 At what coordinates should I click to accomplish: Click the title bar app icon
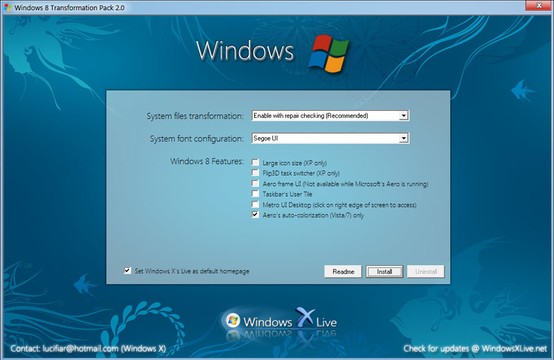point(8,7)
